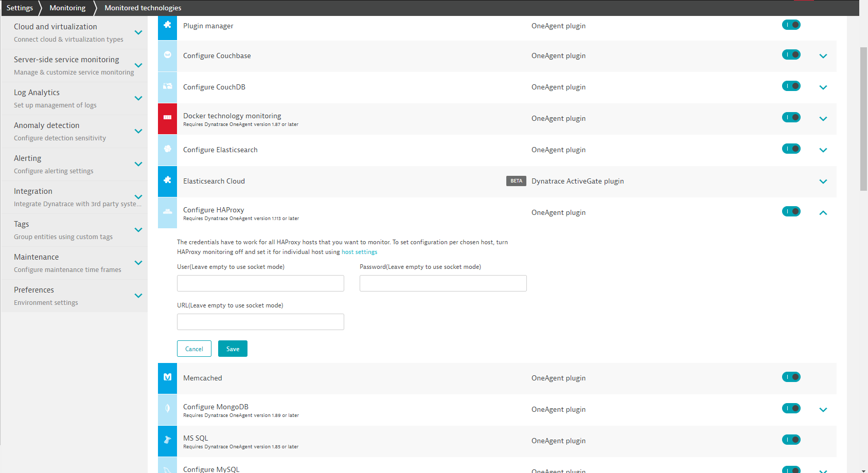Click the Plugin manager puzzle icon
Viewport: 868px width, 473px height.
point(167,25)
